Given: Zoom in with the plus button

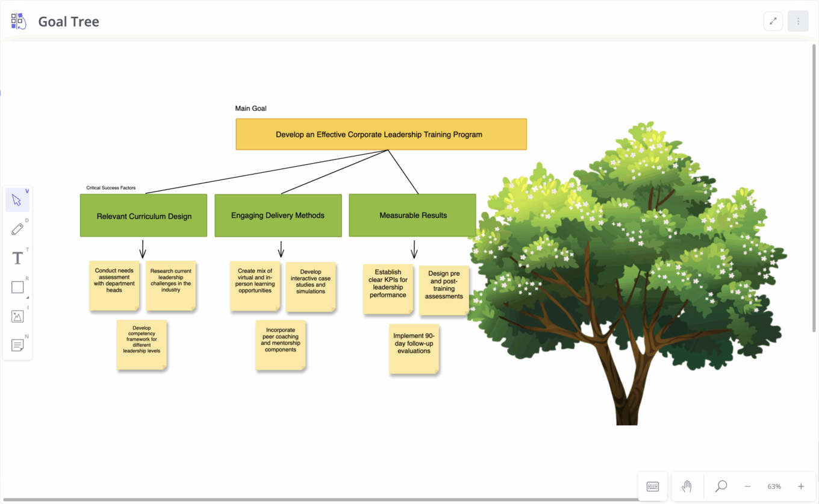Looking at the screenshot, I should pos(800,486).
